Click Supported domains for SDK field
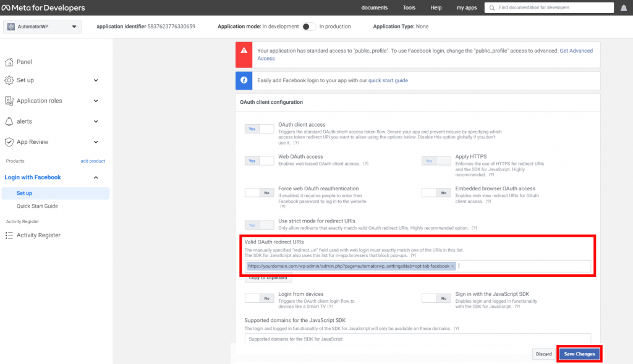 point(418,339)
